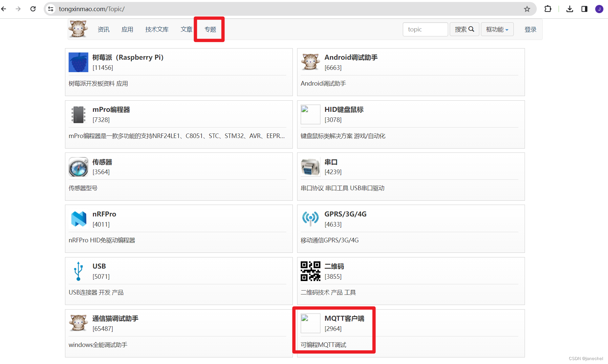
Task: Open the 应用 nav menu item
Action: [127, 30]
